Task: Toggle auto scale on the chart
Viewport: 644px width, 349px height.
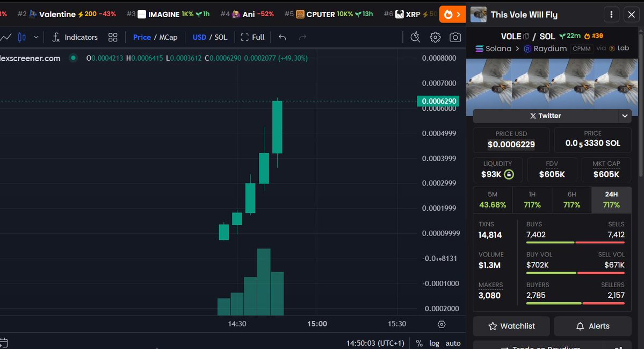Action: pos(453,343)
